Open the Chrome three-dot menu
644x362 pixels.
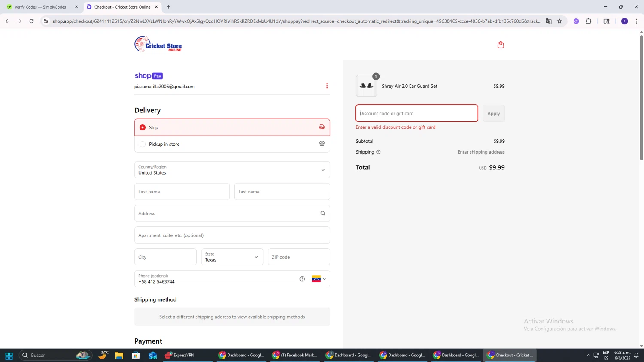point(637,21)
